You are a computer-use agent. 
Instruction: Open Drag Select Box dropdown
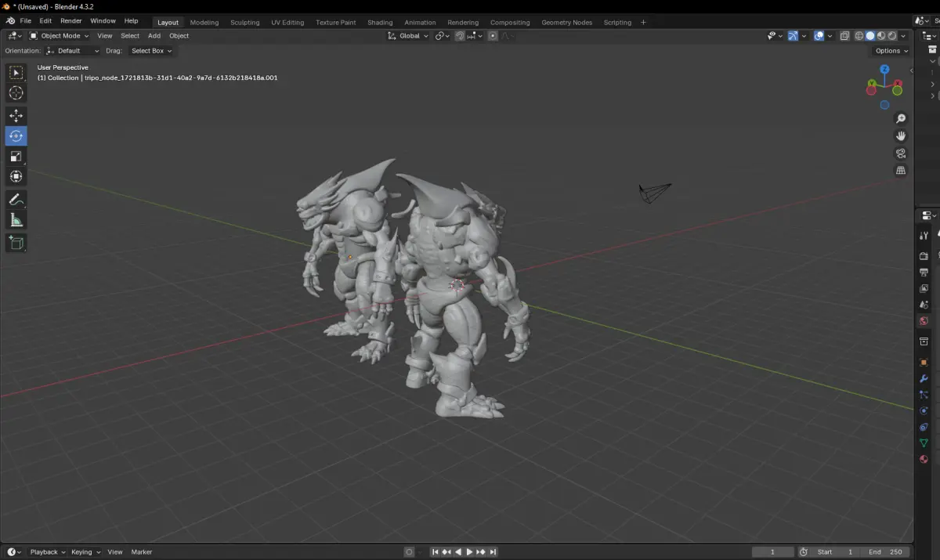coord(151,51)
